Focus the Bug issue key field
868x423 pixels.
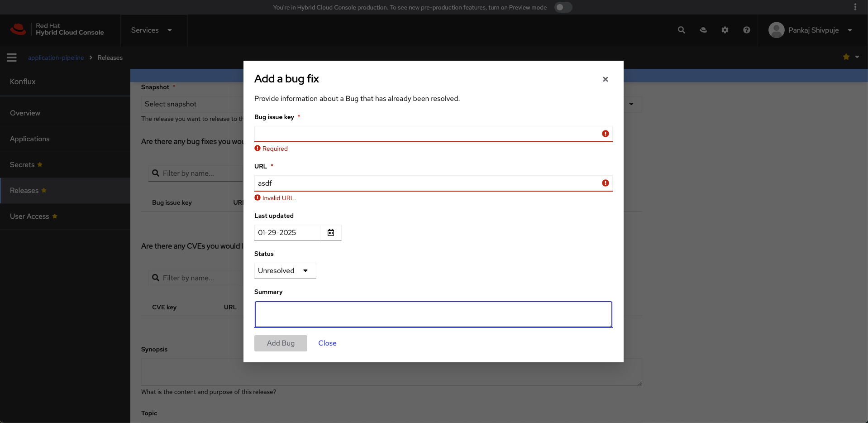(x=427, y=134)
